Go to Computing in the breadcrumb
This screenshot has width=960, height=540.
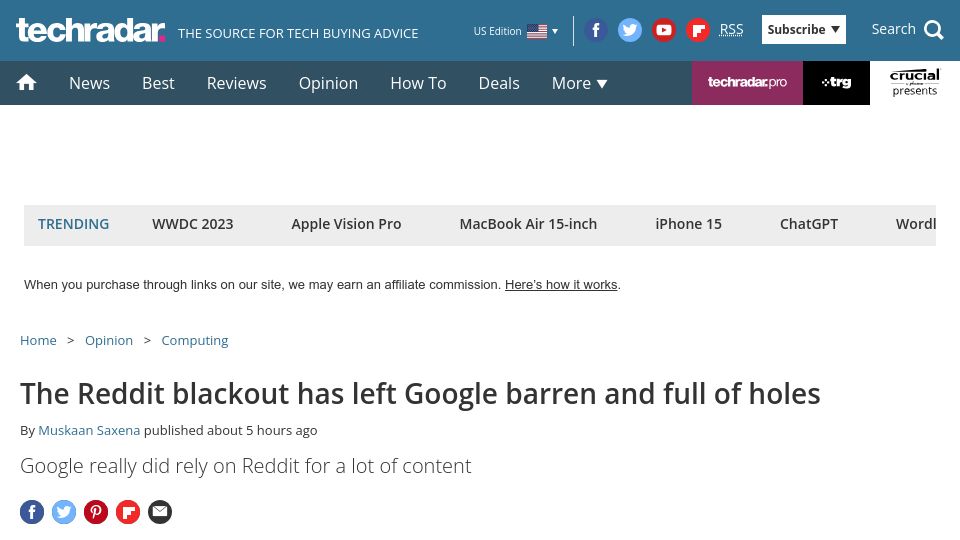195,340
